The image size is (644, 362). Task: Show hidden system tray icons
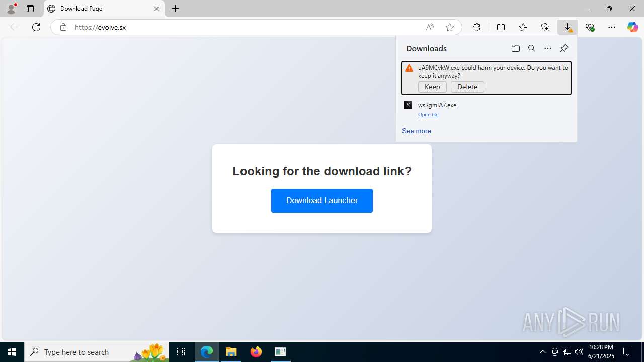pos(543,352)
